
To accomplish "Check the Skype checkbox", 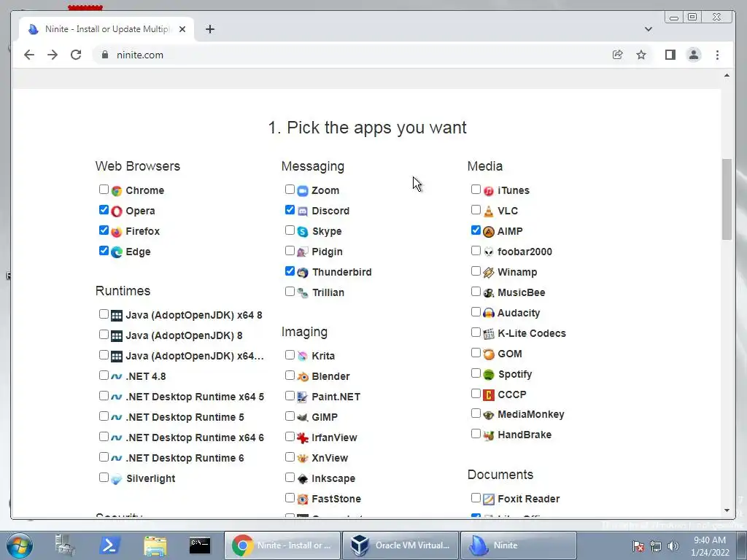I will (290, 230).
